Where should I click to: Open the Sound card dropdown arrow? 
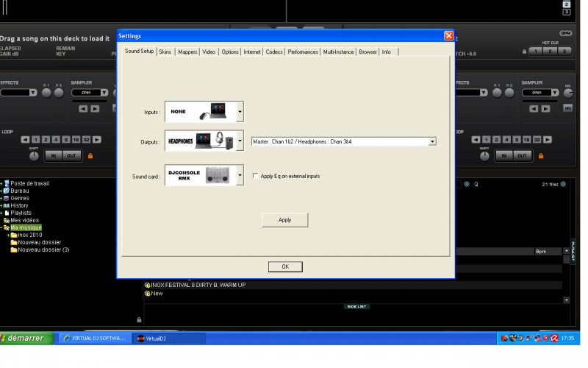pyautogui.click(x=240, y=176)
